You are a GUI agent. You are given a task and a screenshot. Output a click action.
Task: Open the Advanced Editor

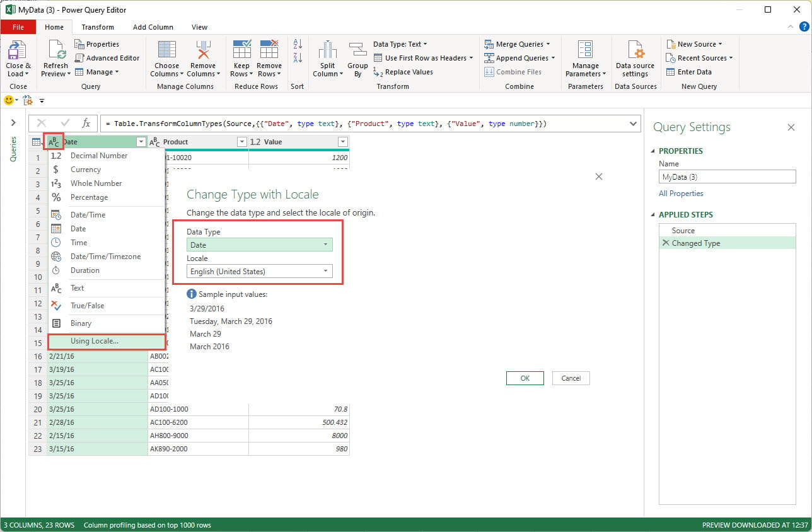coord(107,57)
